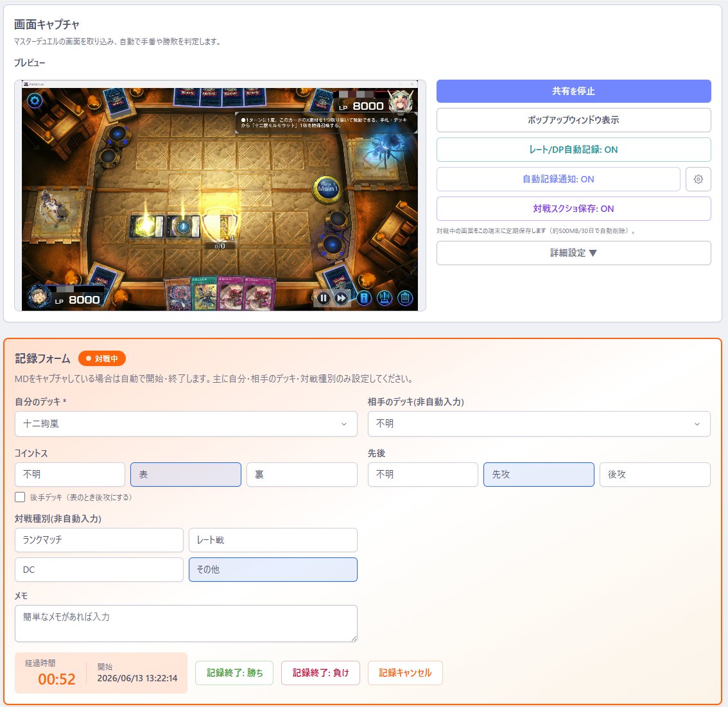Click the duel log icon in preview

405,298
